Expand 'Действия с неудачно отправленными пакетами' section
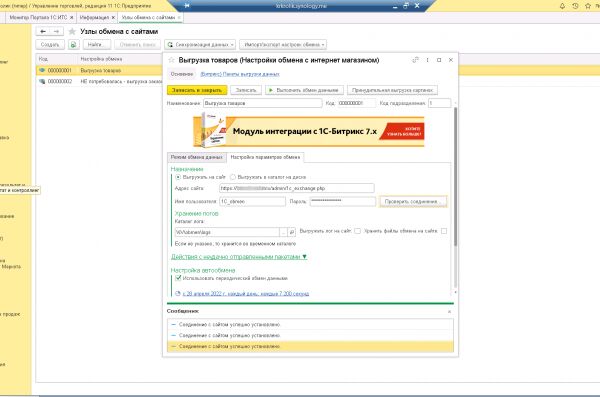This screenshot has height=397, width=600. click(x=239, y=257)
